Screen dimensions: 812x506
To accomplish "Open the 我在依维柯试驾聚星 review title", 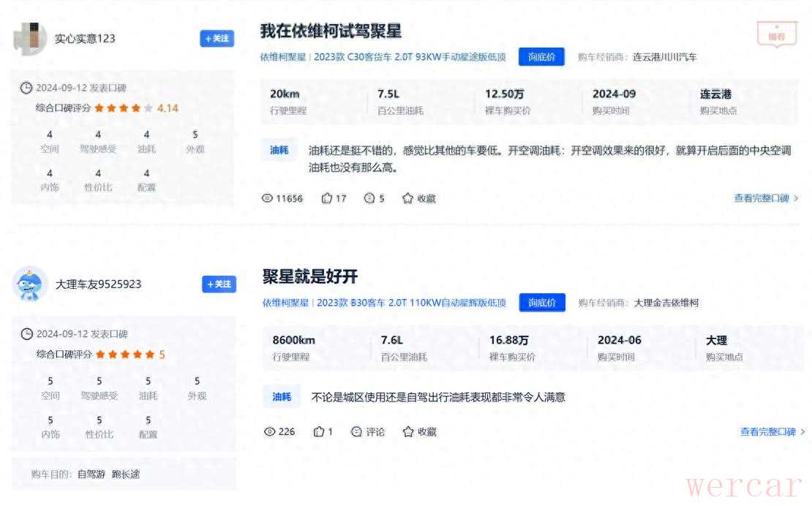I will [331, 31].
